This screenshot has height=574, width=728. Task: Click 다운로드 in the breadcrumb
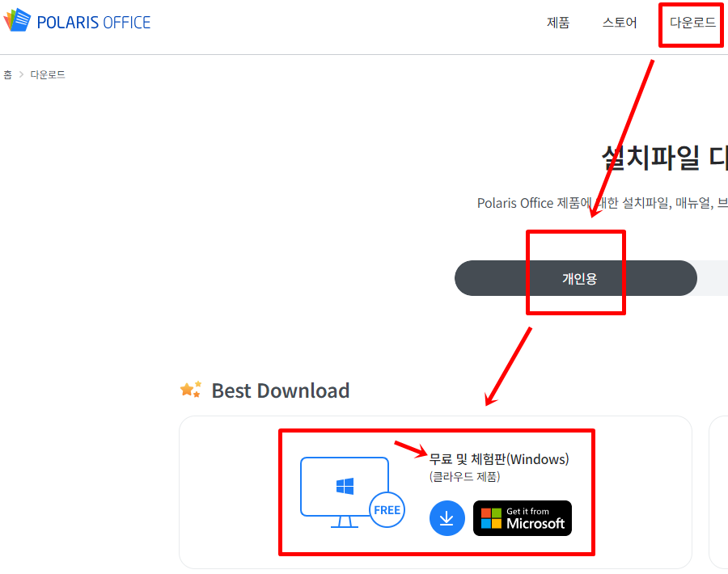point(48,74)
